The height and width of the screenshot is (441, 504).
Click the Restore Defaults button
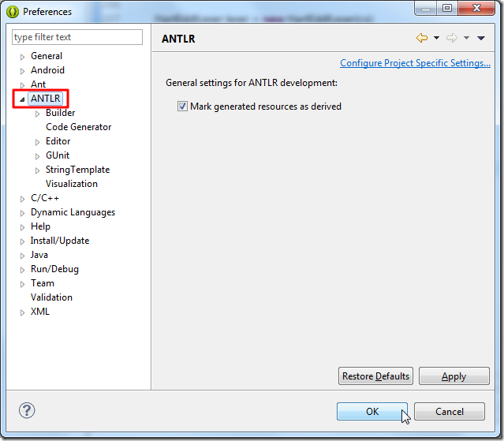(x=375, y=376)
